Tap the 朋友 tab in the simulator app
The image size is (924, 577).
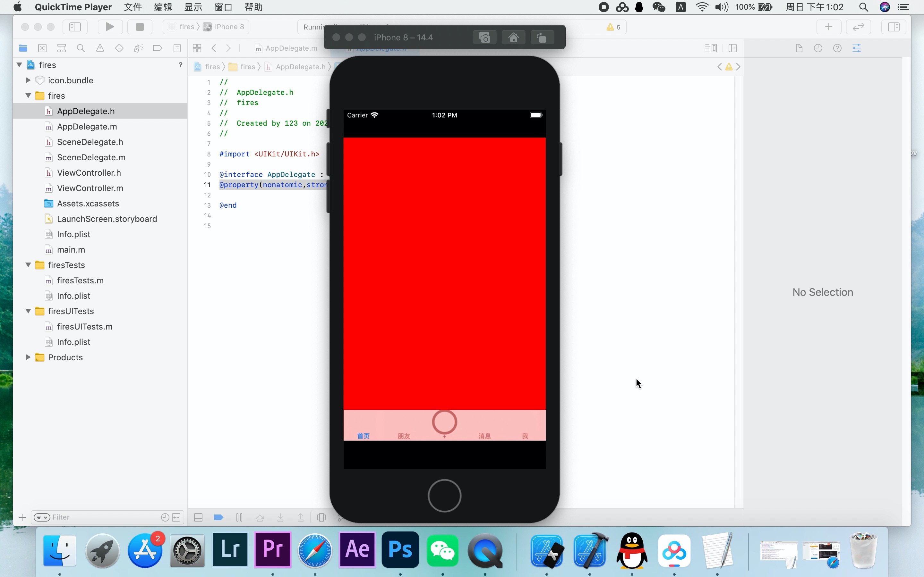tap(404, 435)
